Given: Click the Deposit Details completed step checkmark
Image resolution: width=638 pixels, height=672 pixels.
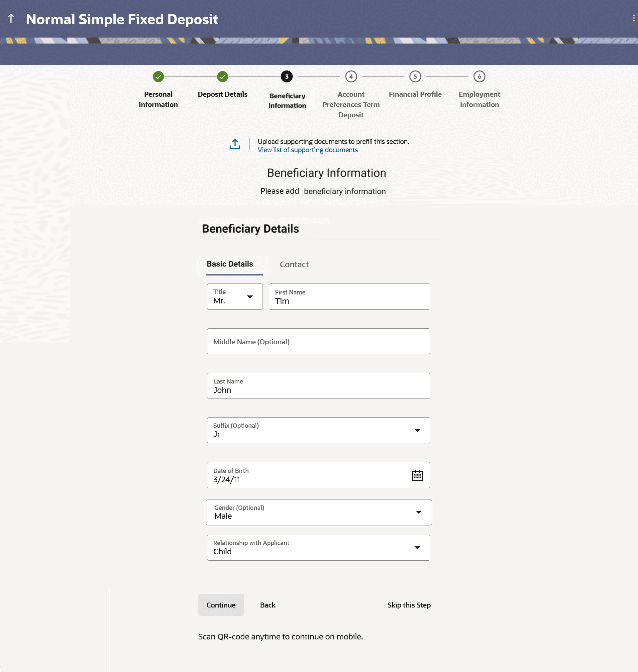Looking at the screenshot, I should point(222,76).
